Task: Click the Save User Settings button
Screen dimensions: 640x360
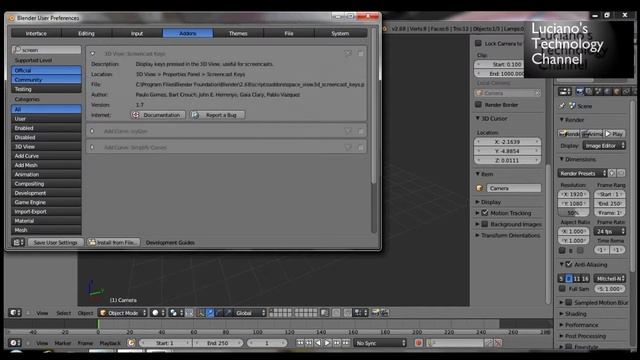Action: pyautogui.click(x=56, y=242)
